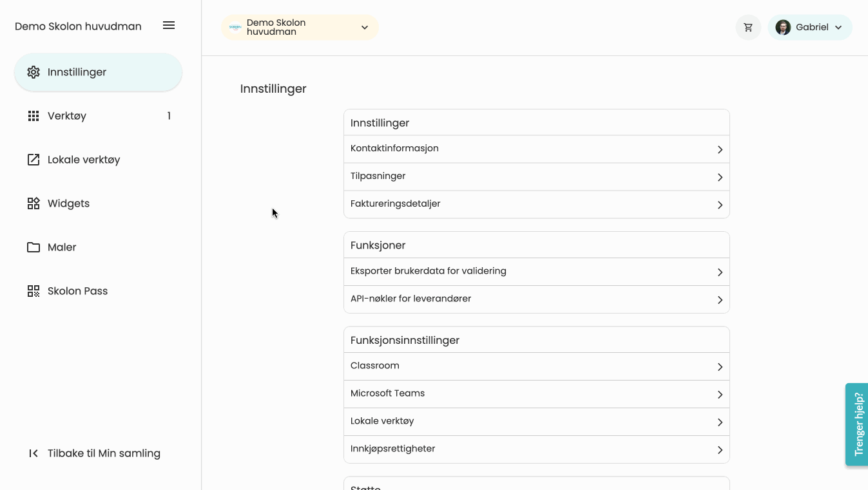Open API-nøkler for leverandører
This screenshot has height=490, width=868.
coord(536,299)
